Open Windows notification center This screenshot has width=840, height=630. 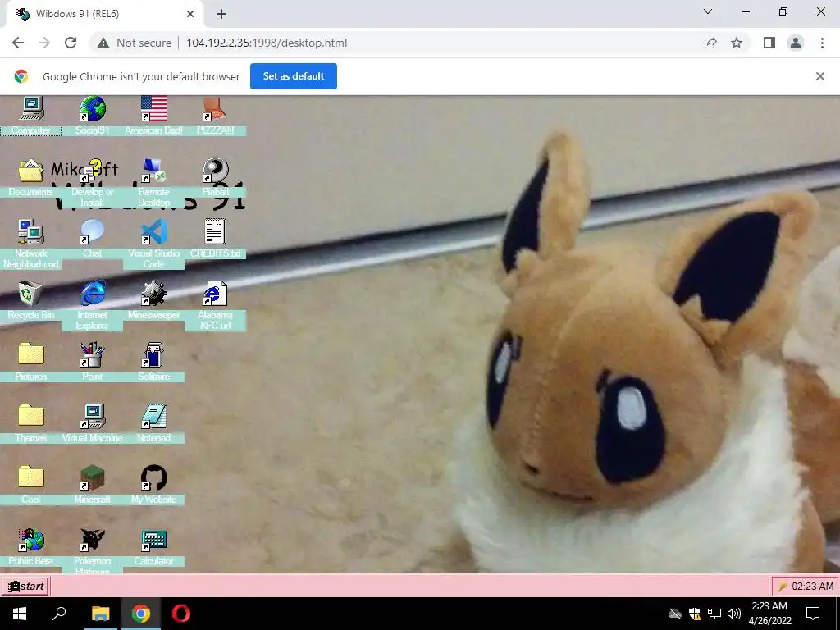point(813,614)
